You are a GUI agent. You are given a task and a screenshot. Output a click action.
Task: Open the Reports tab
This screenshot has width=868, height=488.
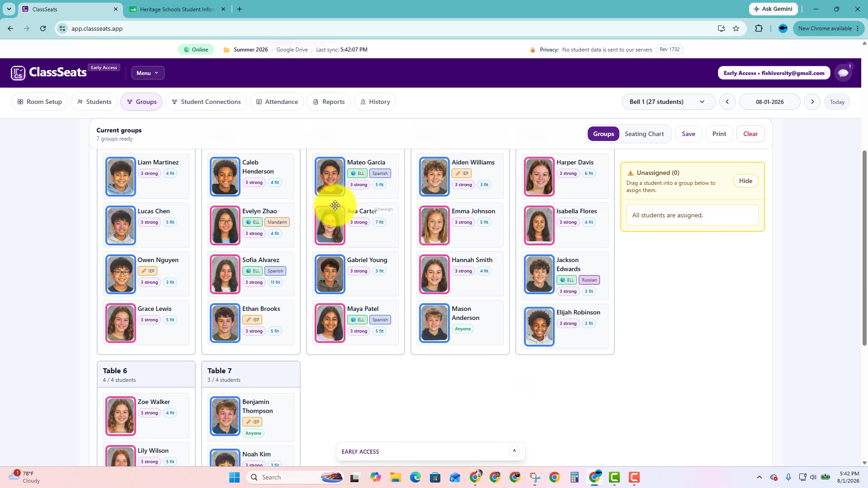(x=329, y=102)
